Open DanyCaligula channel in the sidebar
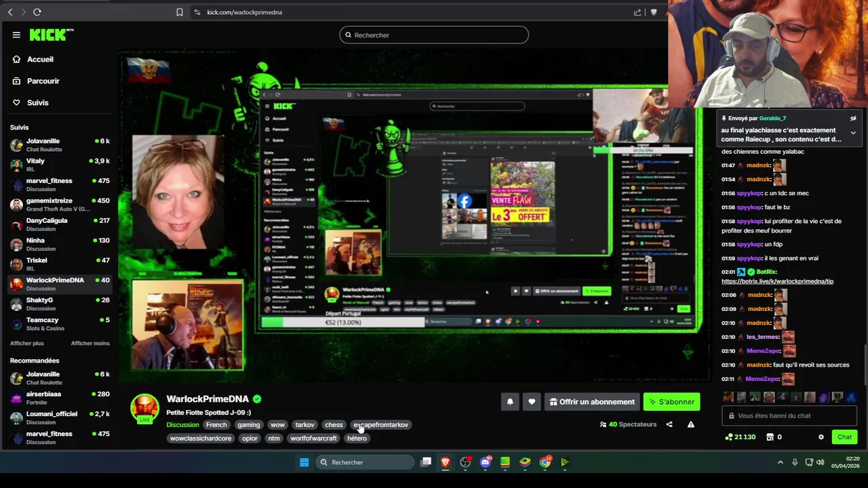This screenshot has height=488, width=868. point(60,224)
